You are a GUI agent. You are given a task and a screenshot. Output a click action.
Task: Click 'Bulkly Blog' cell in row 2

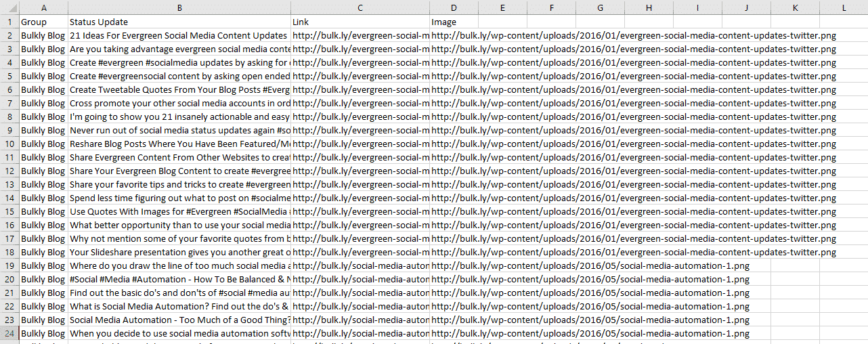coord(43,35)
